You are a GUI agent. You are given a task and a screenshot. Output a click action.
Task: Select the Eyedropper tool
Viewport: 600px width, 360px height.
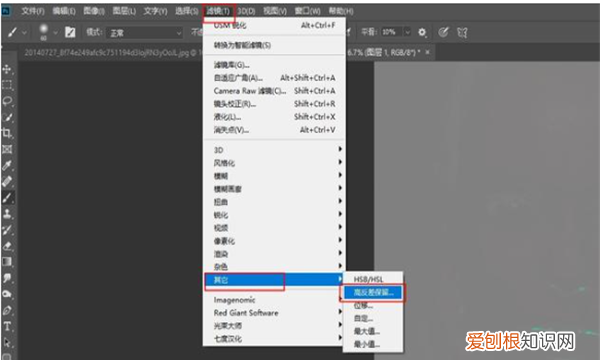pos(7,165)
